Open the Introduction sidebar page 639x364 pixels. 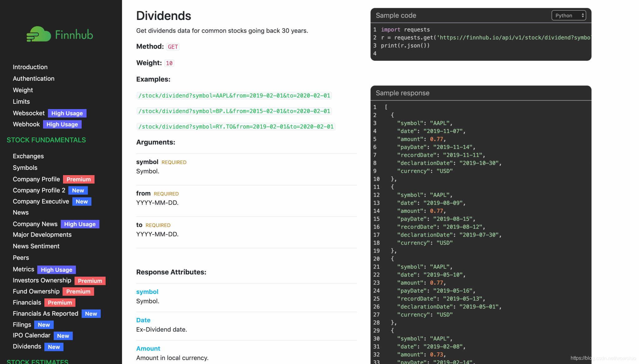click(30, 67)
